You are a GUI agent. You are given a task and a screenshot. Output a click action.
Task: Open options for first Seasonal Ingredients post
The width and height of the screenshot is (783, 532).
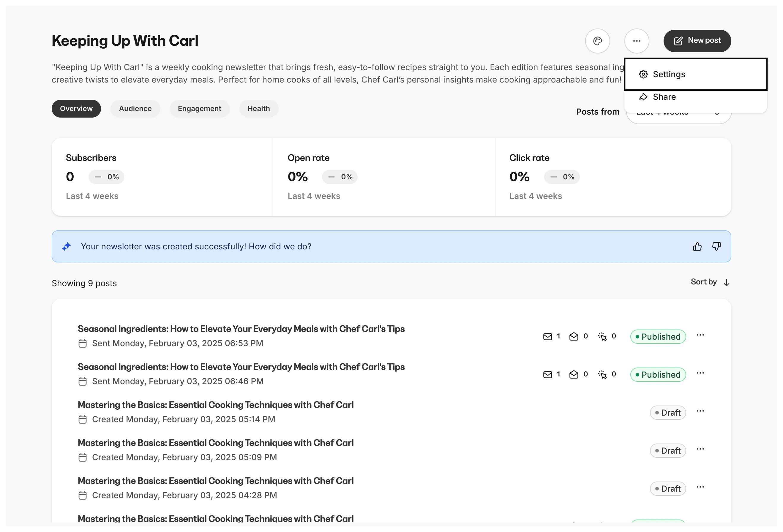click(700, 335)
